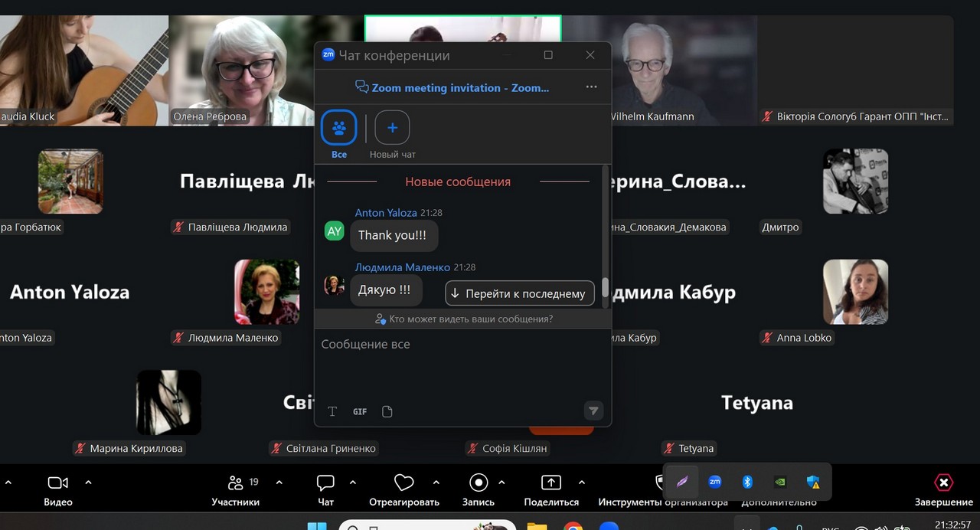Open the Участники participants panel
The height and width of the screenshot is (530, 980).
click(x=235, y=483)
